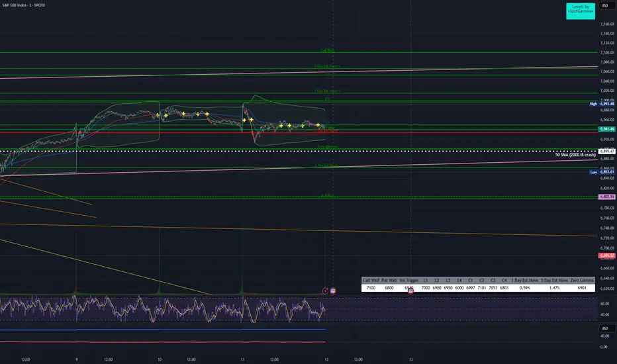Screen dimensions: 617x364
Task: Click the 6901 Zero Gamma value
Action: [582, 288]
